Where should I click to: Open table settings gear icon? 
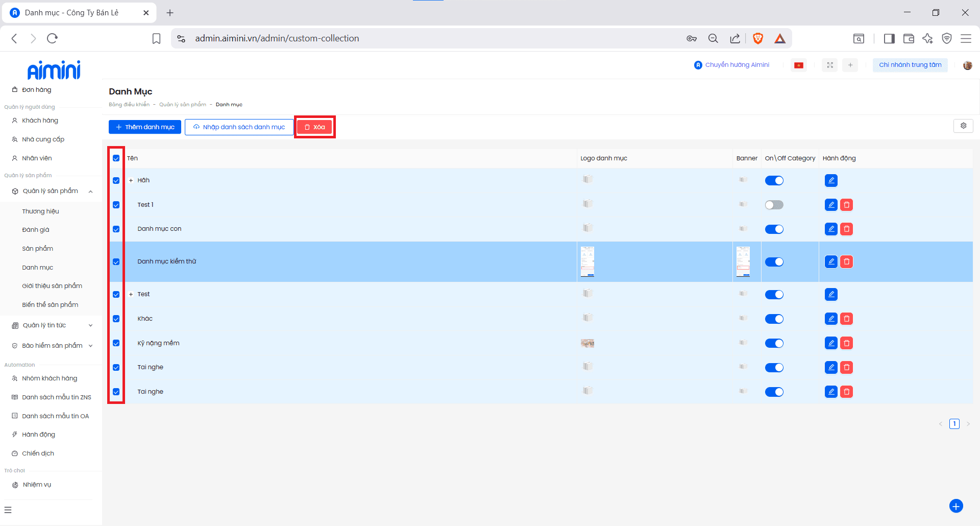tap(963, 126)
